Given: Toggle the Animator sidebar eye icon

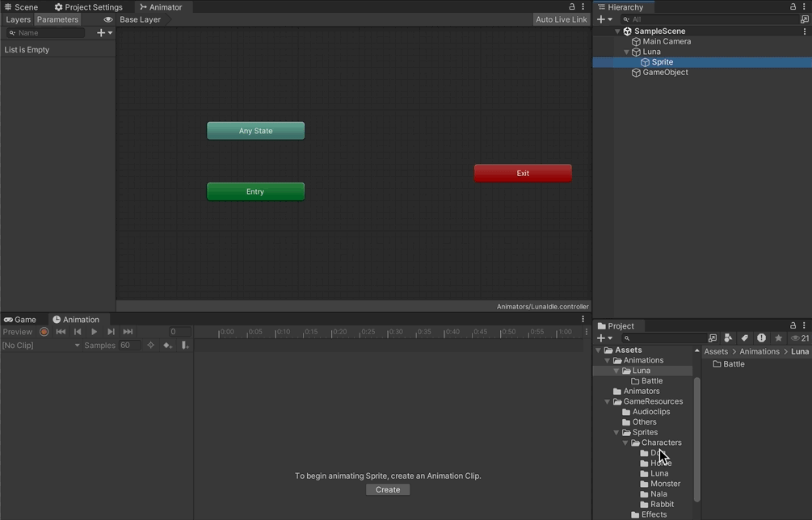Looking at the screenshot, I should coord(107,19).
